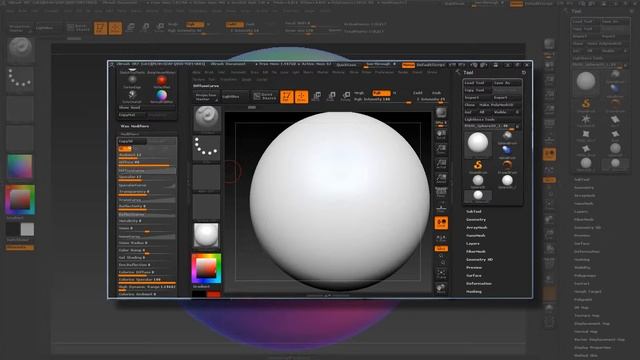Click the BPR render icon on right shelf

point(441,113)
